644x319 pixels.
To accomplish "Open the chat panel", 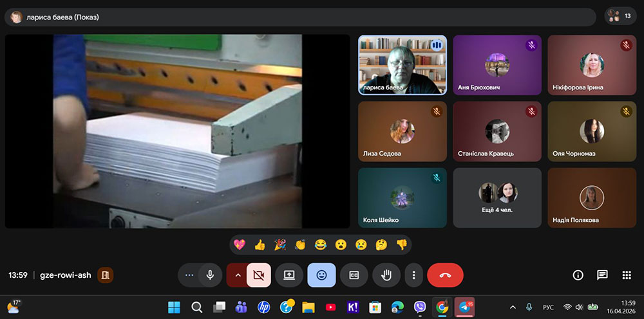I will tap(602, 275).
